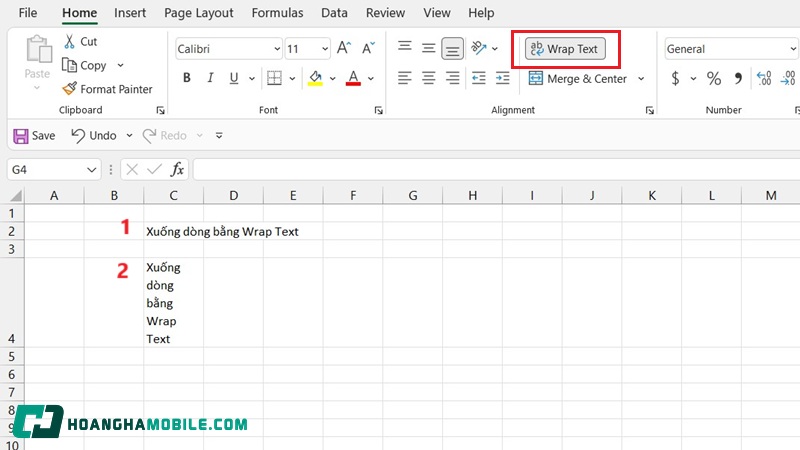800x450 pixels.
Task: Apply cell borders icon
Action: tap(274, 78)
